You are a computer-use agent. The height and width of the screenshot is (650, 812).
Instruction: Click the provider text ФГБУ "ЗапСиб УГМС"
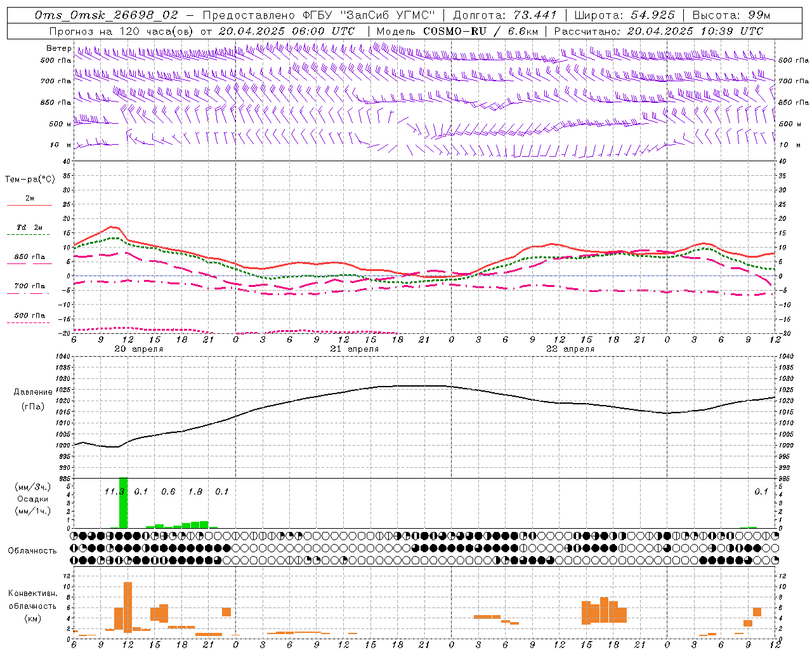369,15
